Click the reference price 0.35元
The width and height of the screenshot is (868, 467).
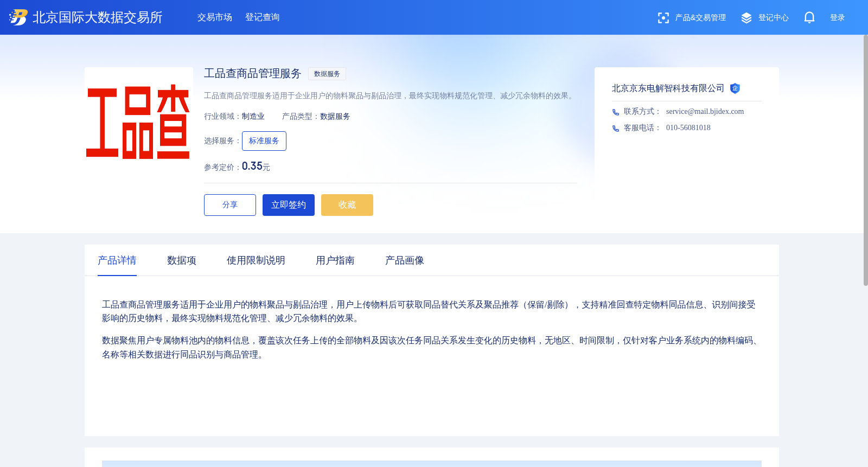pyautogui.click(x=256, y=167)
